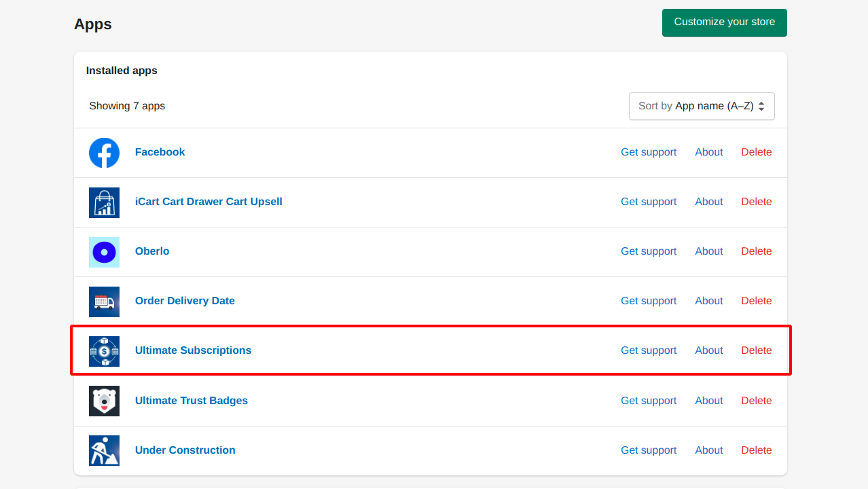This screenshot has height=489, width=868.
Task: Delete the Ultimate Trust Badges app
Action: [x=757, y=401]
